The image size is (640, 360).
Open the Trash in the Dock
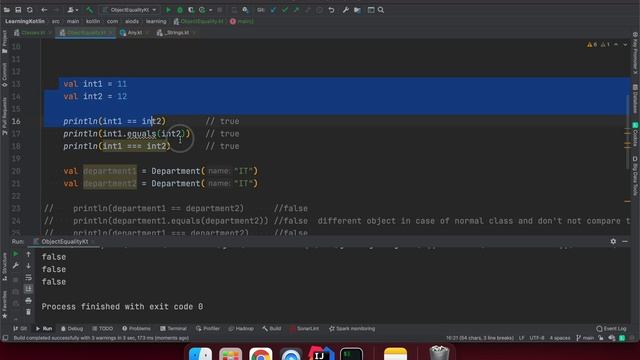coord(439,353)
